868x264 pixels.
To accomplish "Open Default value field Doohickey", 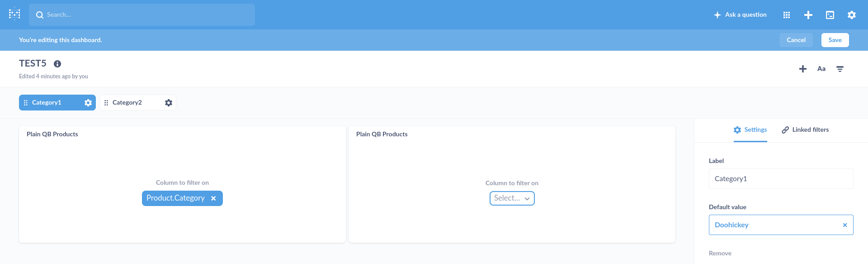I will click(781, 225).
